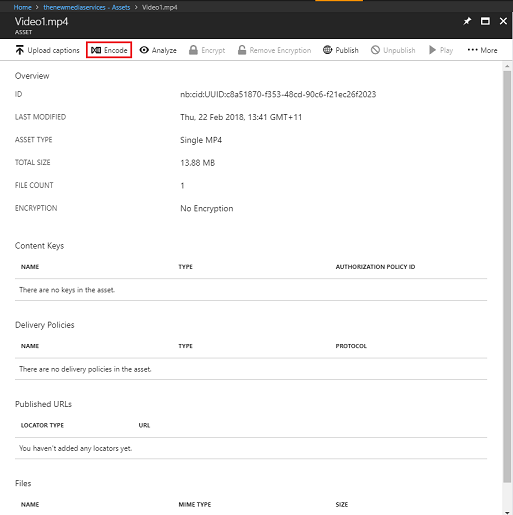Click the Upload captions label

54,50
